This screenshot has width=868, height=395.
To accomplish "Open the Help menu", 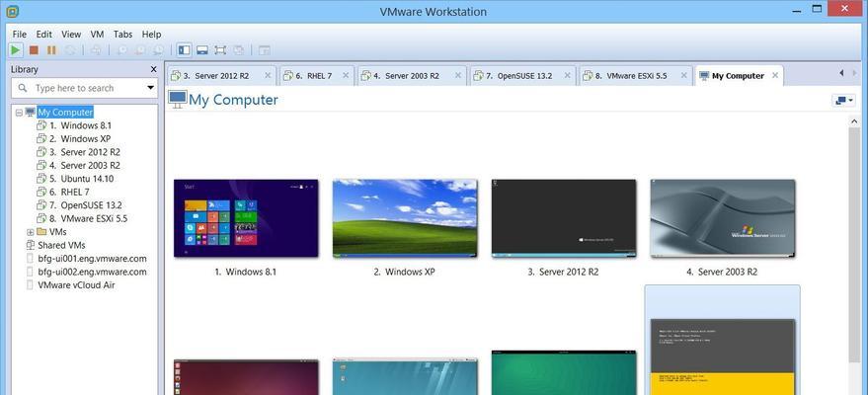I will 152,34.
